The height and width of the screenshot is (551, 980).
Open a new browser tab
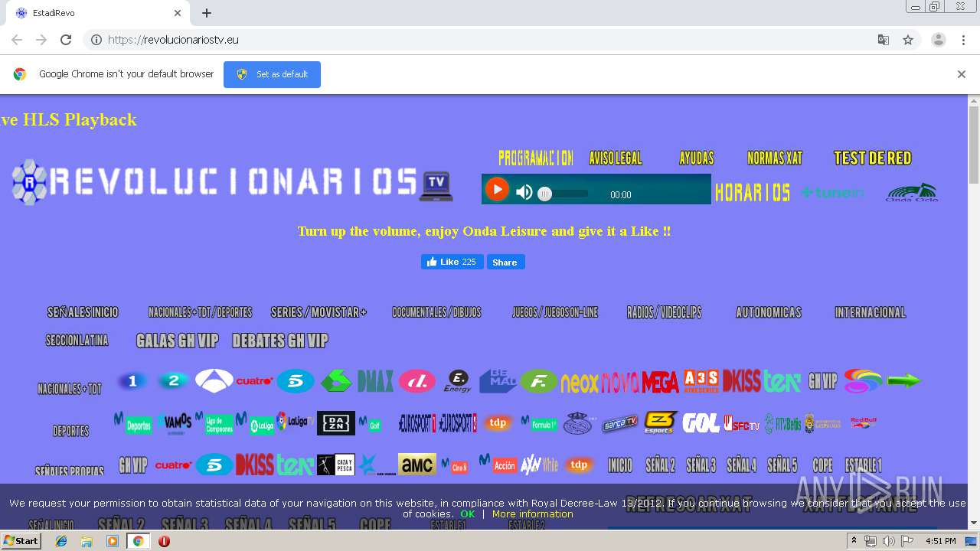click(207, 13)
